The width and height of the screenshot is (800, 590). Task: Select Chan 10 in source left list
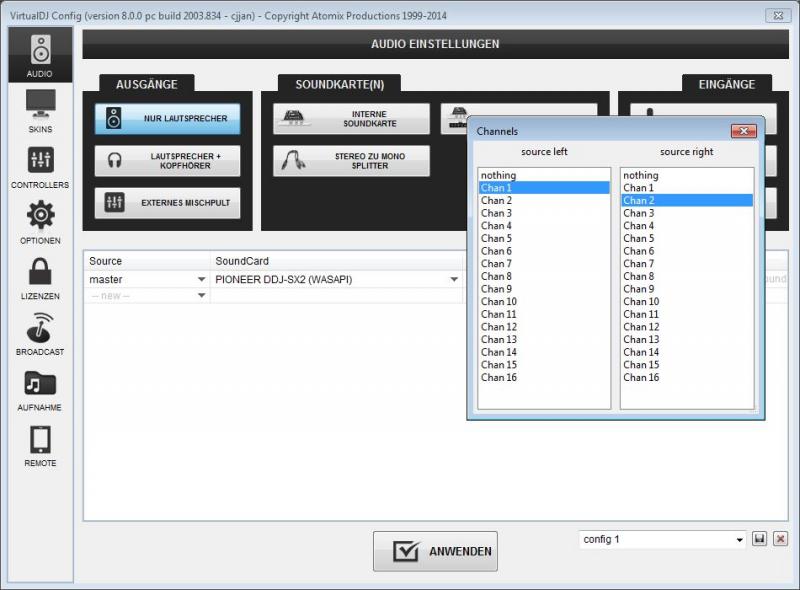(x=544, y=302)
